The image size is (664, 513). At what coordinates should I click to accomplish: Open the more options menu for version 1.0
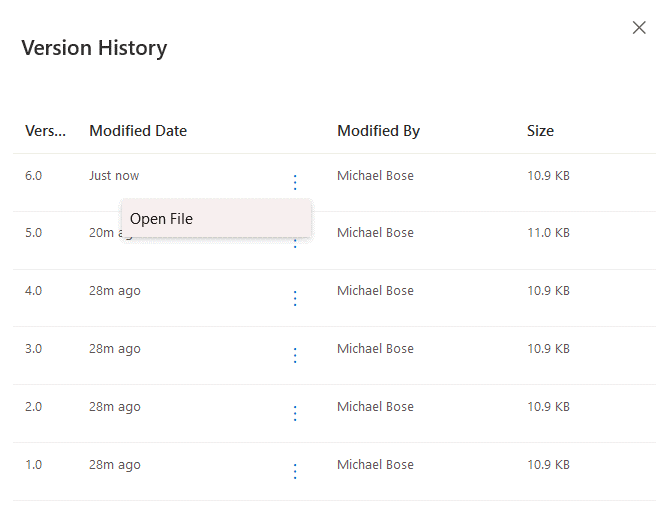[295, 471]
